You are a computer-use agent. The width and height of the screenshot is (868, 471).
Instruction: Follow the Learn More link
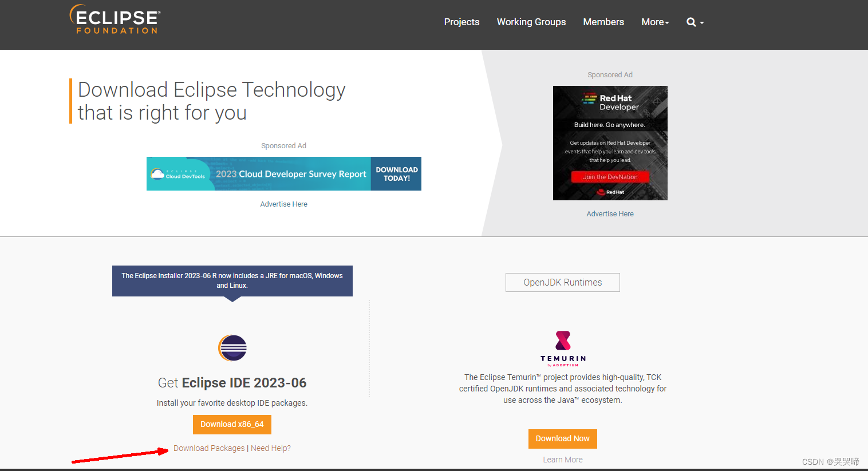(x=563, y=460)
